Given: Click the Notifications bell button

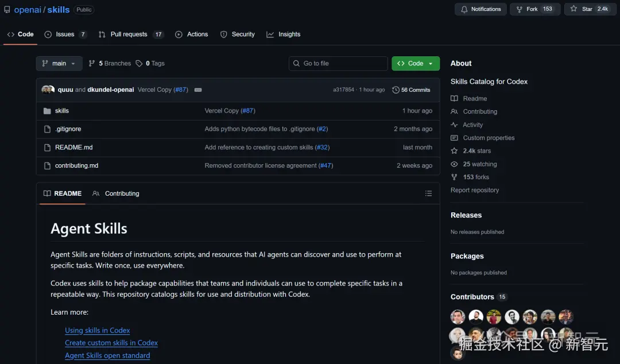Looking at the screenshot, I should 480,9.
